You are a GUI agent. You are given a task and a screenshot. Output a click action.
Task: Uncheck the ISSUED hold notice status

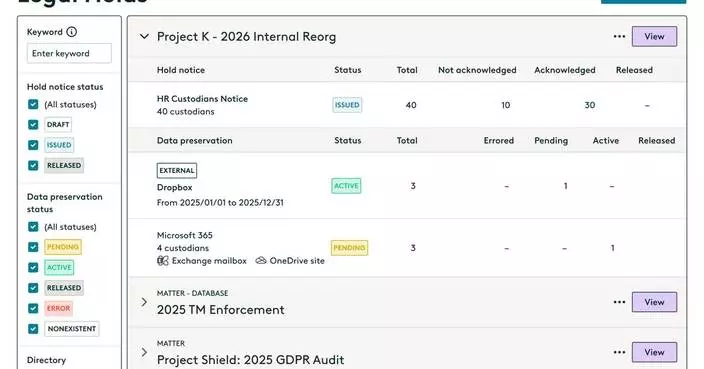click(33, 145)
